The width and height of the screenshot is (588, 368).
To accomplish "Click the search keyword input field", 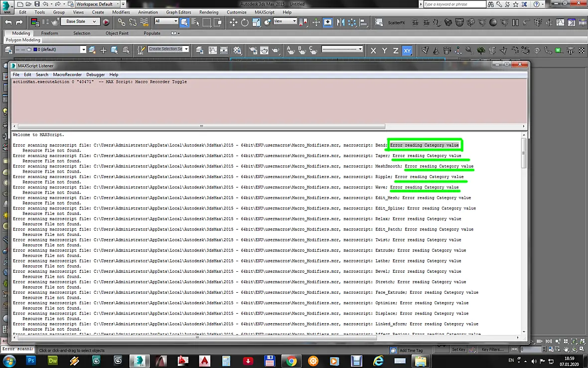I will (x=454, y=4).
